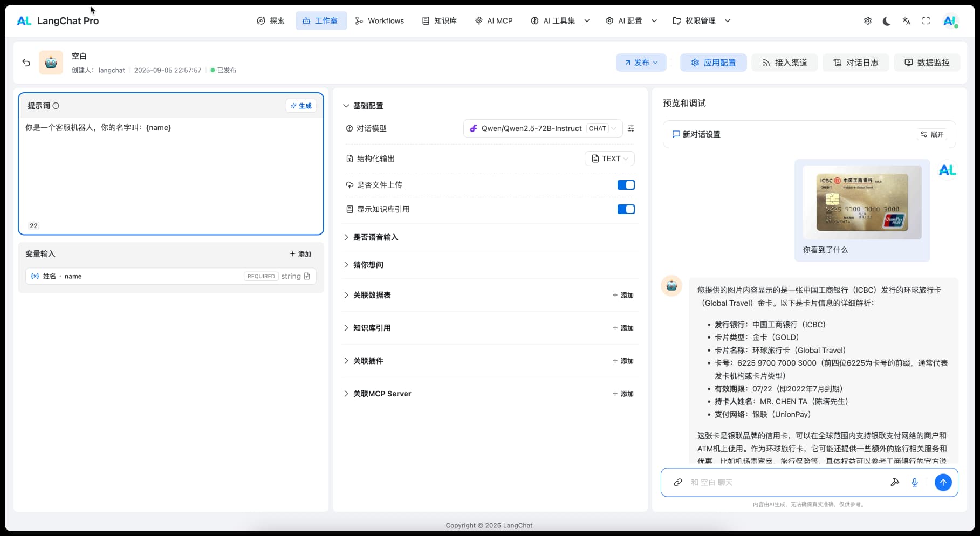Image resolution: width=980 pixels, height=536 pixels.
Task: Open the Qwen2.5-72B-Instruct model dropdown
Action: point(543,128)
